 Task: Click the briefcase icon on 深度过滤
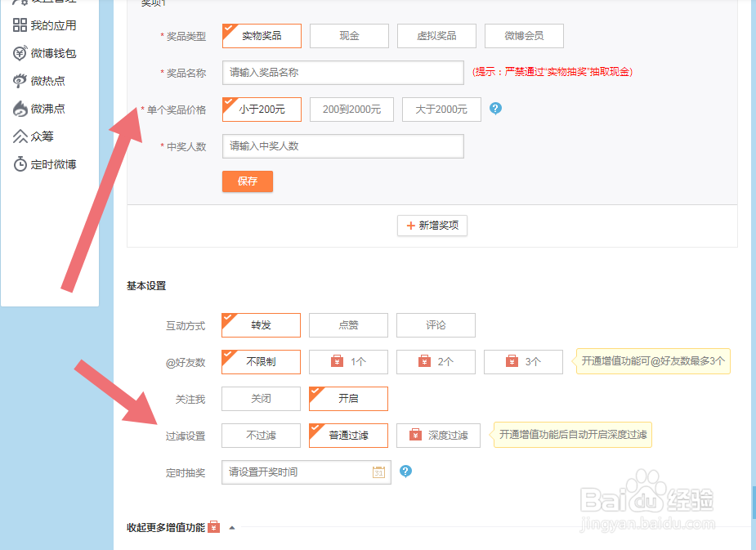pos(415,436)
